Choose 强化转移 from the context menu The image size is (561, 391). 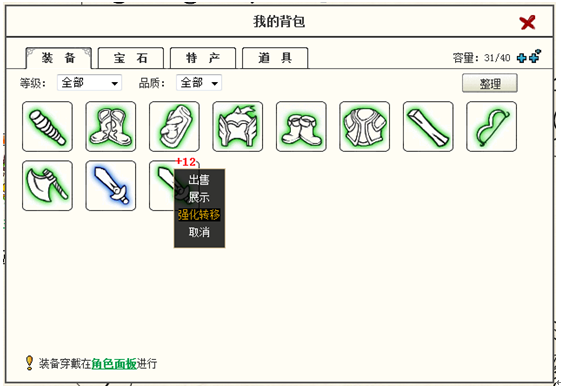tap(199, 215)
